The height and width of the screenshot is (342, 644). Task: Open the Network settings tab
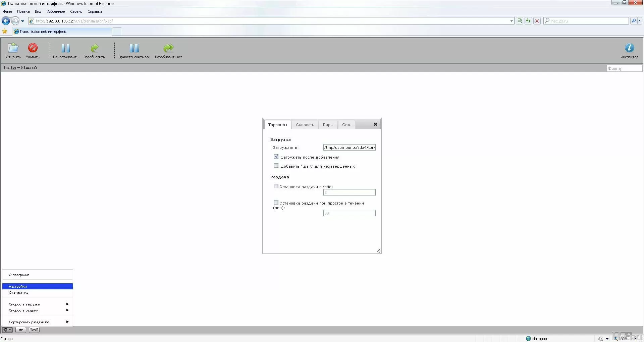coord(346,125)
